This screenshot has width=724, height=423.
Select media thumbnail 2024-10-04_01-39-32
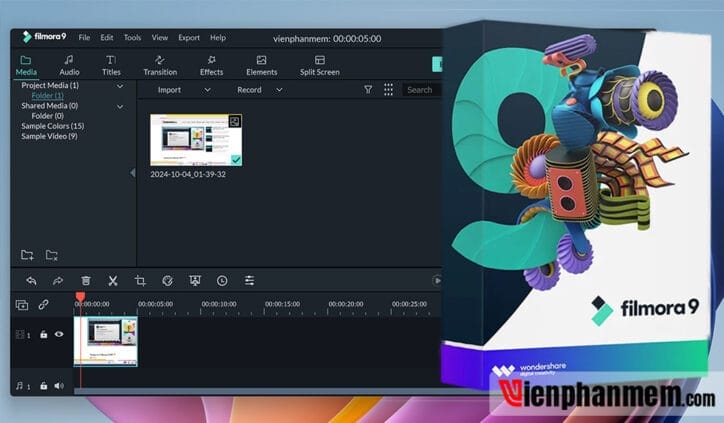point(196,140)
